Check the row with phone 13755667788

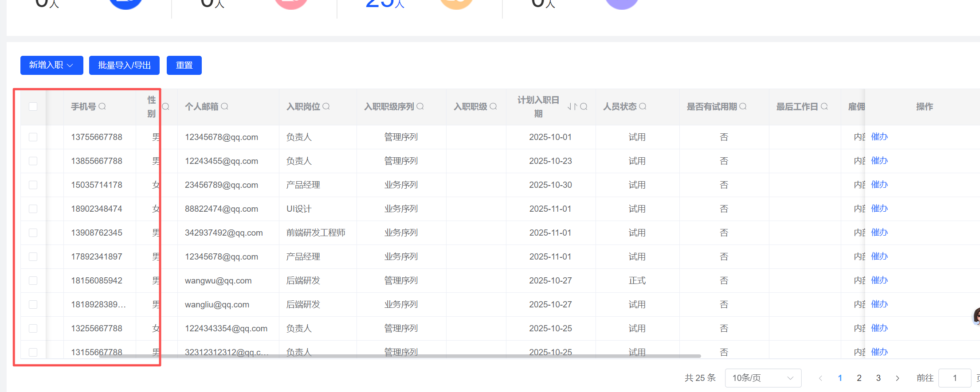33,137
